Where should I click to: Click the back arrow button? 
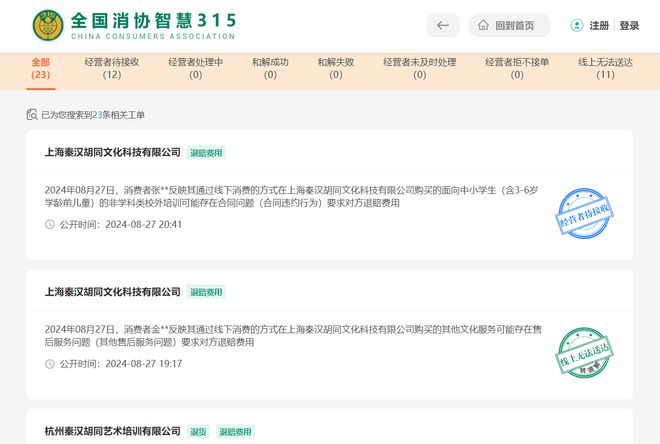point(443,25)
